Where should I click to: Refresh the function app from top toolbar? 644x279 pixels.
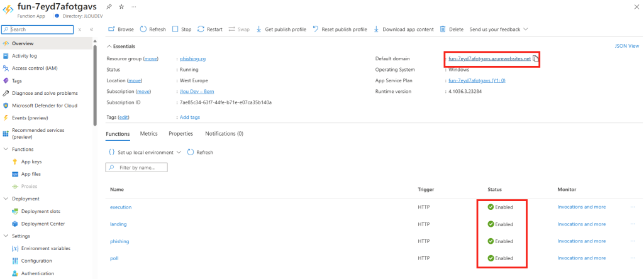pyautogui.click(x=153, y=29)
